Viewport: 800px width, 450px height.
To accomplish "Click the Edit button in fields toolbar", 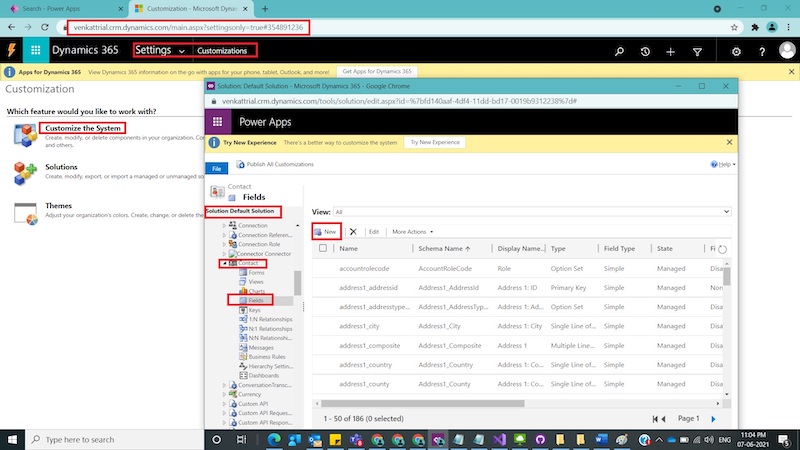I will pyautogui.click(x=374, y=232).
